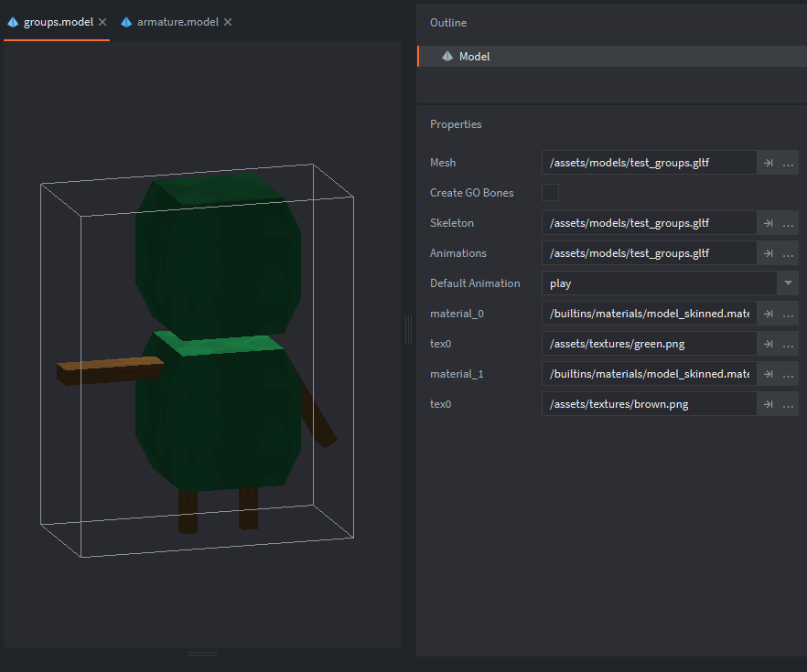Image resolution: width=807 pixels, height=672 pixels.
Task: Browse for a Mesh file with ellipsis button
Action: point(789,163)
